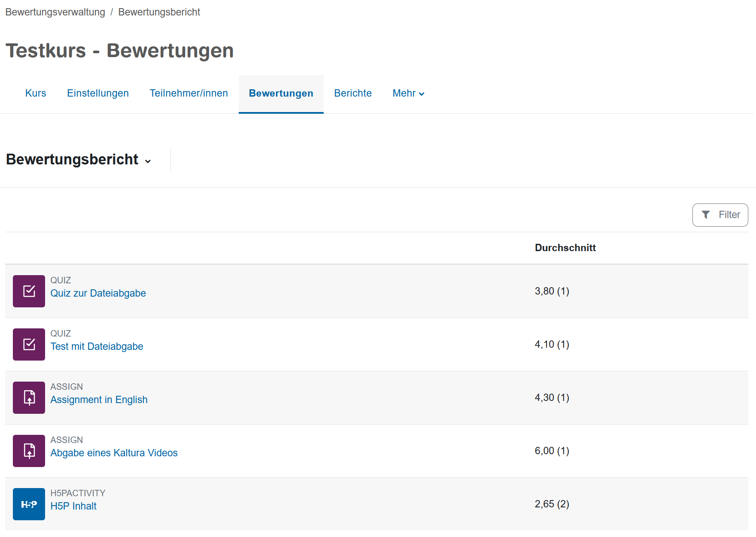756x537 pixels.
Task: Click the Bewertungsbericht breadcrumb
Action: pos(159,12)
